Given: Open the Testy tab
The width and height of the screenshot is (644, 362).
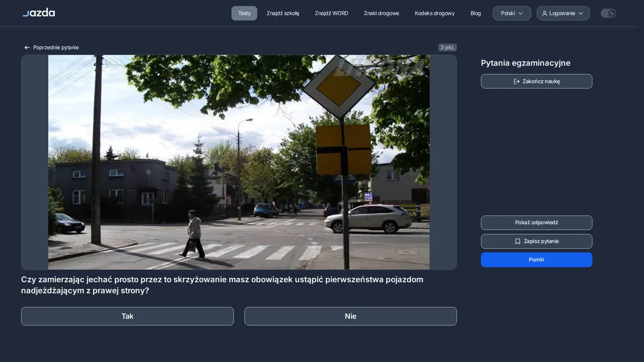Looking at the screenshot, I should tap(244, 13).
